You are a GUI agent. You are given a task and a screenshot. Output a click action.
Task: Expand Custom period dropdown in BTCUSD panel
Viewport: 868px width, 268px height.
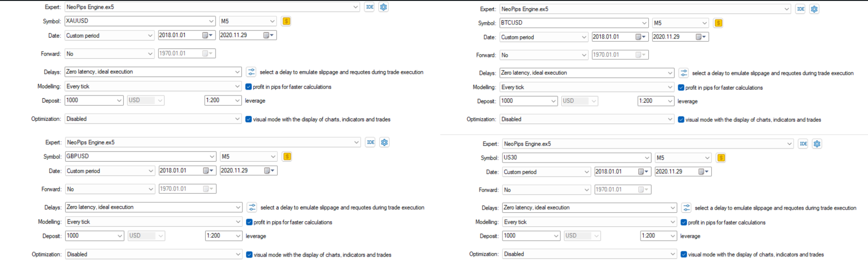[584, 38]
